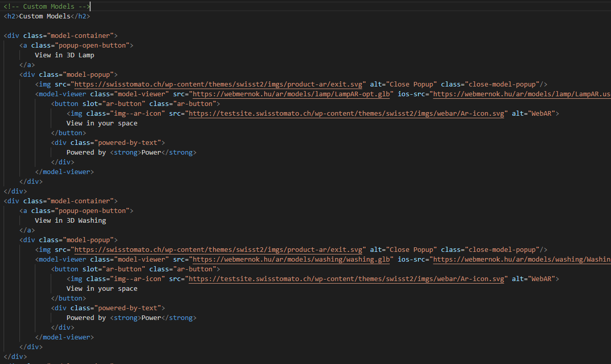Open the washing.glb model URL
The height and width of the screenshot is (364, 611).
coord(291,259)
